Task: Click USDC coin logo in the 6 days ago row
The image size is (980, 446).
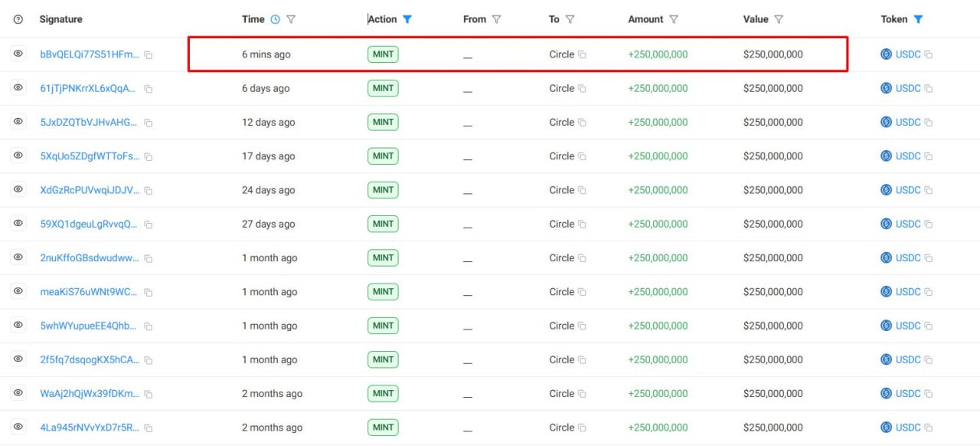Action: pyautogui.click(x=887, y=88)
